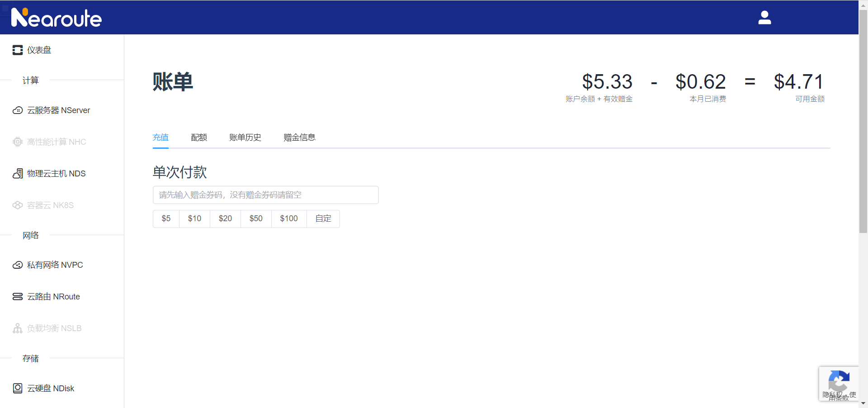View 赠金信息 tab

click(x=299, y=137)
